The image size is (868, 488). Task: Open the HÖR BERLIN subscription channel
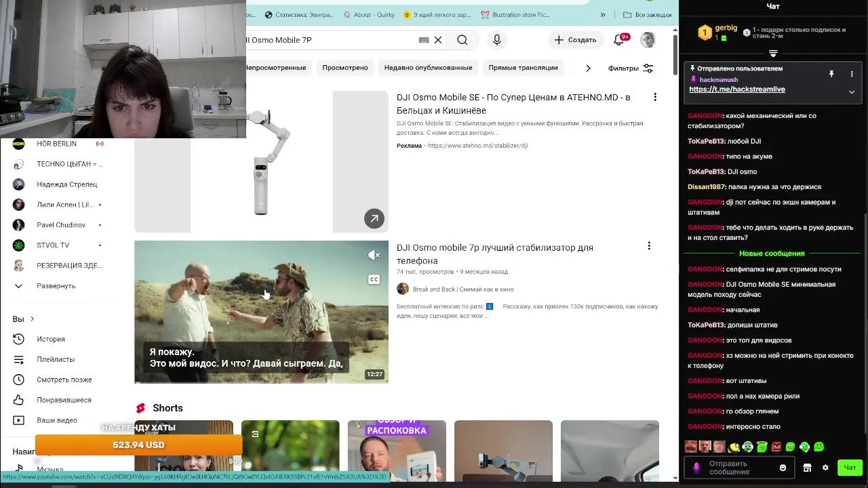[x=57, y=144]
